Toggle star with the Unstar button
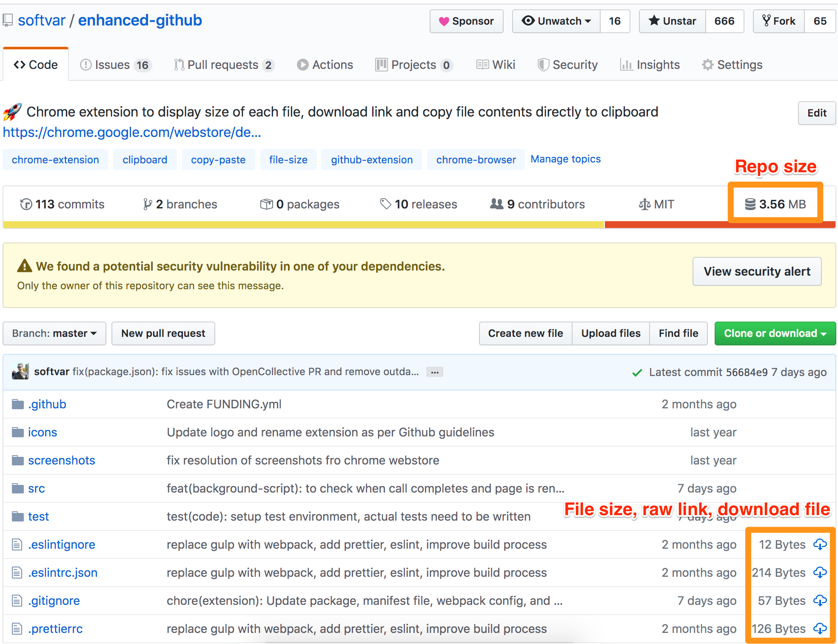 pos(672,21)
